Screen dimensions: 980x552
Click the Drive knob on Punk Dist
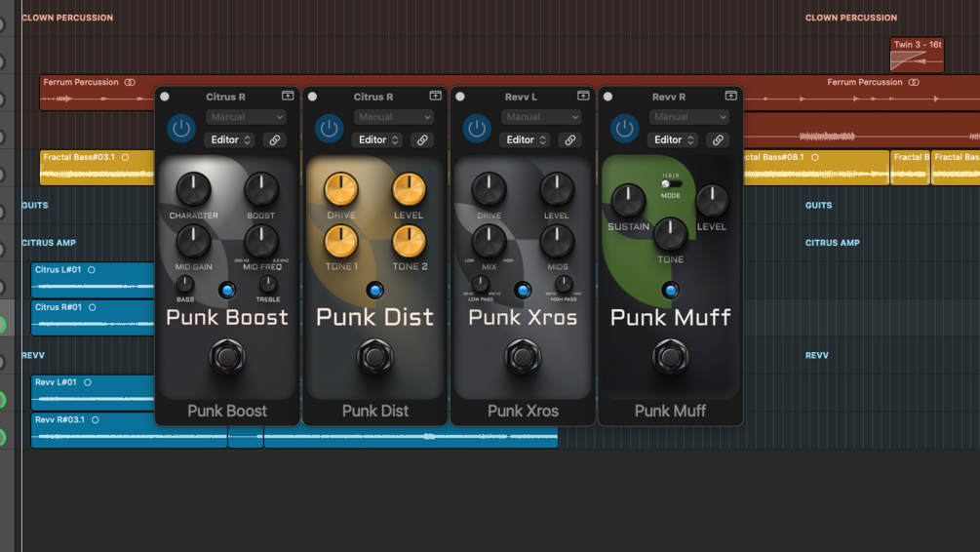(341, 189)
